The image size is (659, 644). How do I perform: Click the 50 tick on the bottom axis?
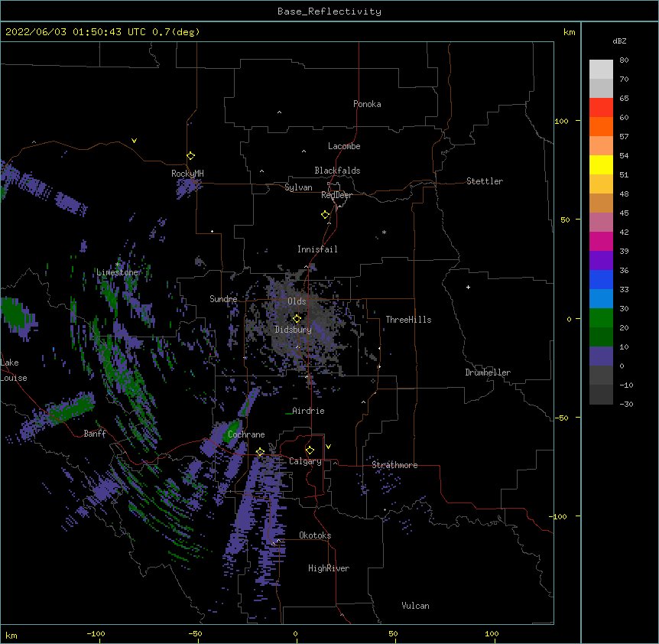pyautogui.click(x=393, y=633)
